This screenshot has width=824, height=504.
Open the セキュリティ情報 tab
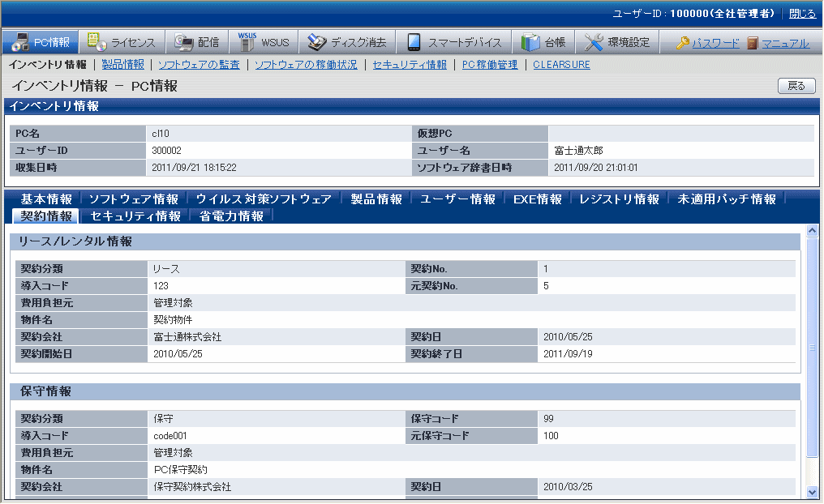(x=135, y=216)
